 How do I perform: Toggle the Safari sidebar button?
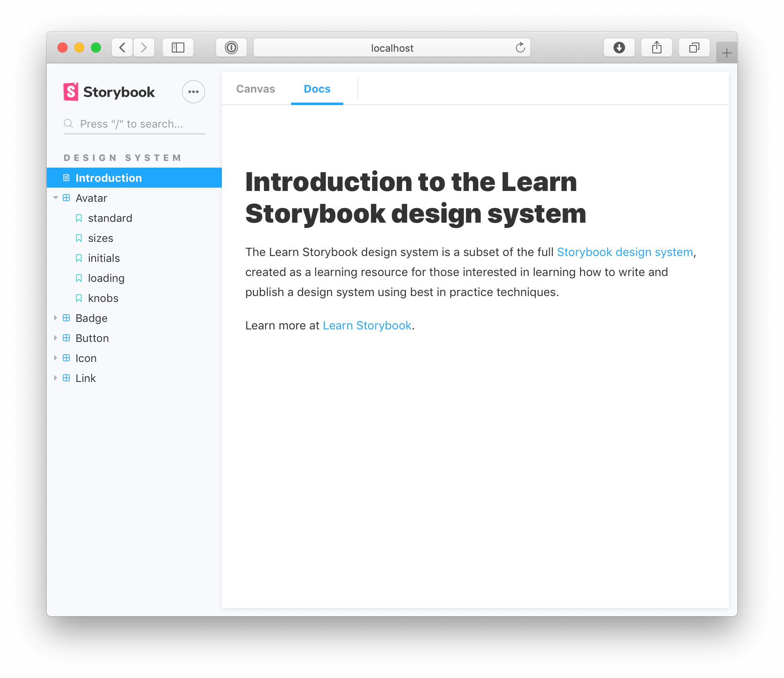click(178, 48)
